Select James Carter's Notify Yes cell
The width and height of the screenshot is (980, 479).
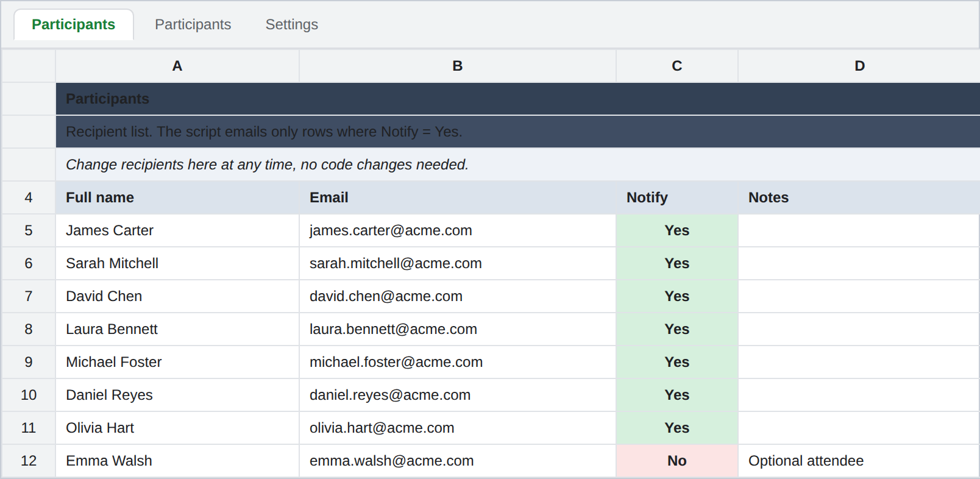pyautogui.click(x=677, y=230)
